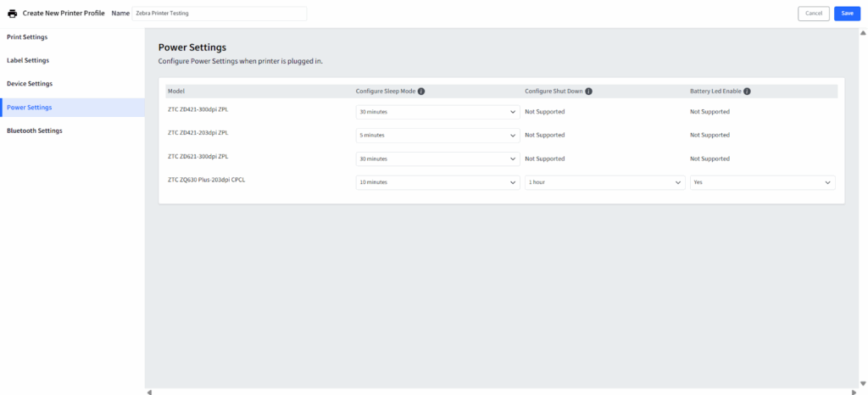Viewport: 868px width, 395px height.
Task: Click info icon next to Configure Shut Down
Action: pyautogui.click(x=588, y=91)
